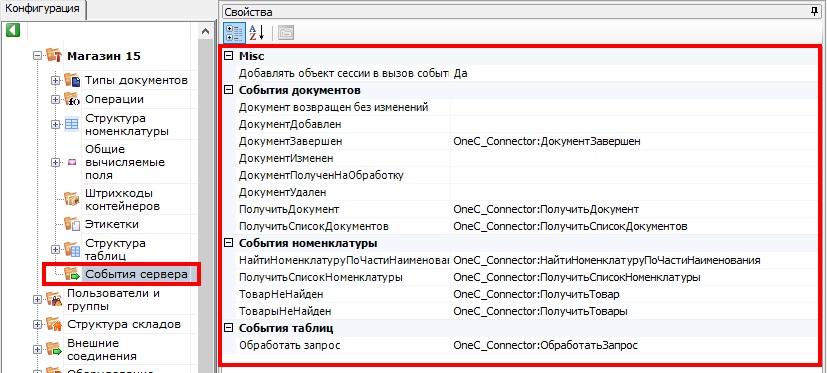
Task: Expand the Структура таблиц node
Action: pos(55,250)
